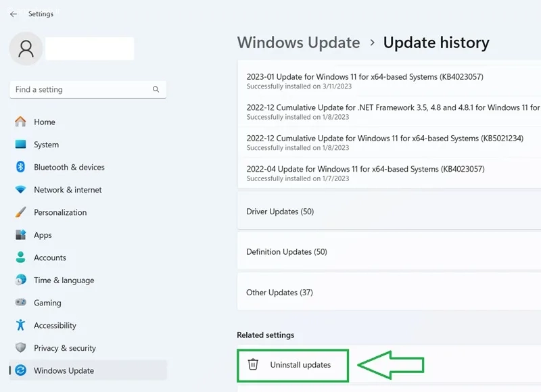Open Network & internet settings
Viewport: 541px width, 392px height.
click(x=88, y=190)
